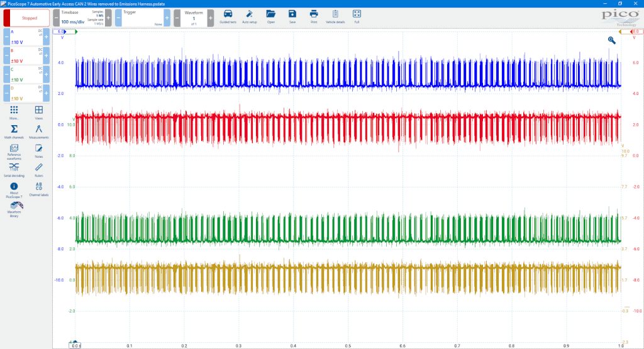
Task: Decrease Channel B range with minus button
Action: [x=6, y=56]
